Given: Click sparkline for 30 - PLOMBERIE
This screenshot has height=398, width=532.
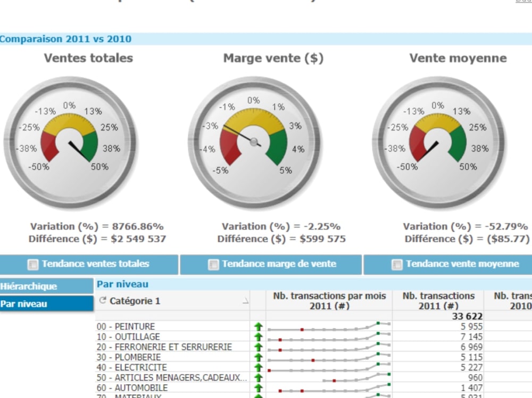Looking at the screenshot, I should click(x=329, y=357).
